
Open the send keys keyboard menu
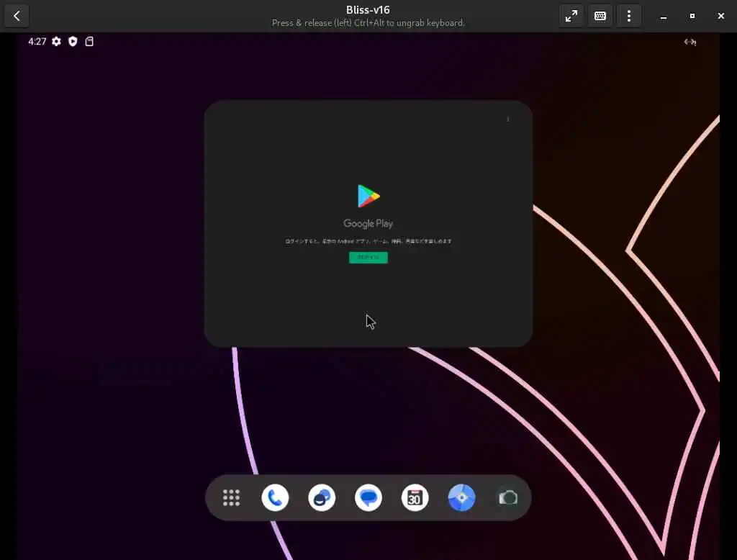coord(600,16)
